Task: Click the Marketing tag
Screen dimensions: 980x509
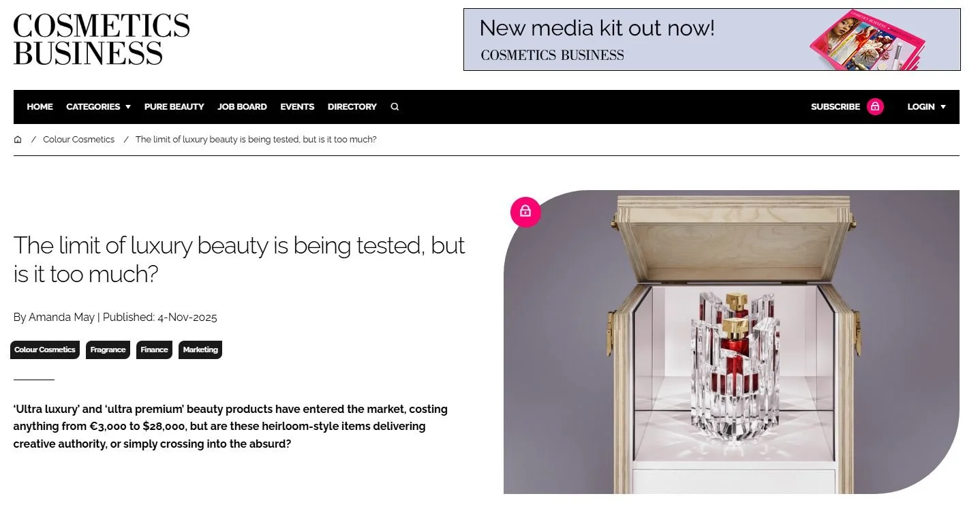Action: pos(200,350)
